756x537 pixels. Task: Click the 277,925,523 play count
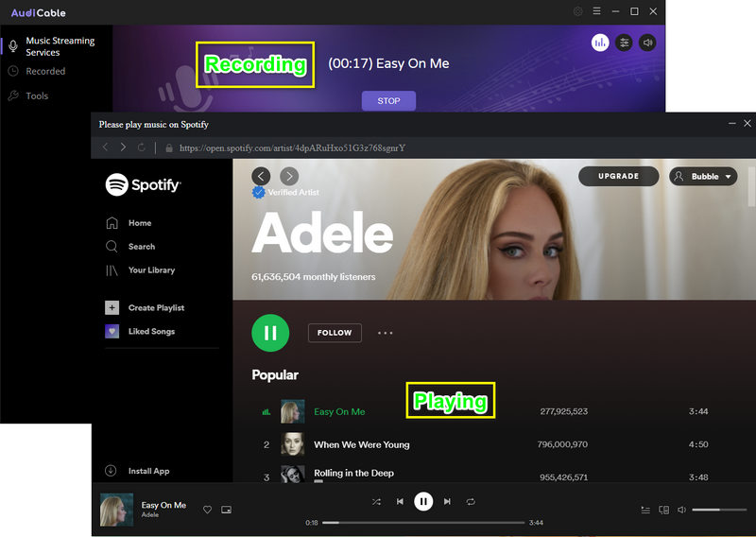(x=563, y=411)
